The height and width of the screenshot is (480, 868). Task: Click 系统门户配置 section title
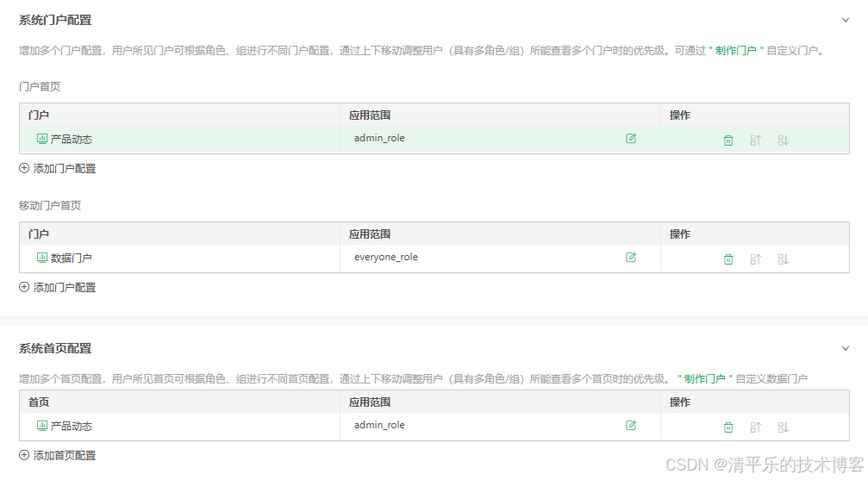pyautogui.click(x=55, y=21)
